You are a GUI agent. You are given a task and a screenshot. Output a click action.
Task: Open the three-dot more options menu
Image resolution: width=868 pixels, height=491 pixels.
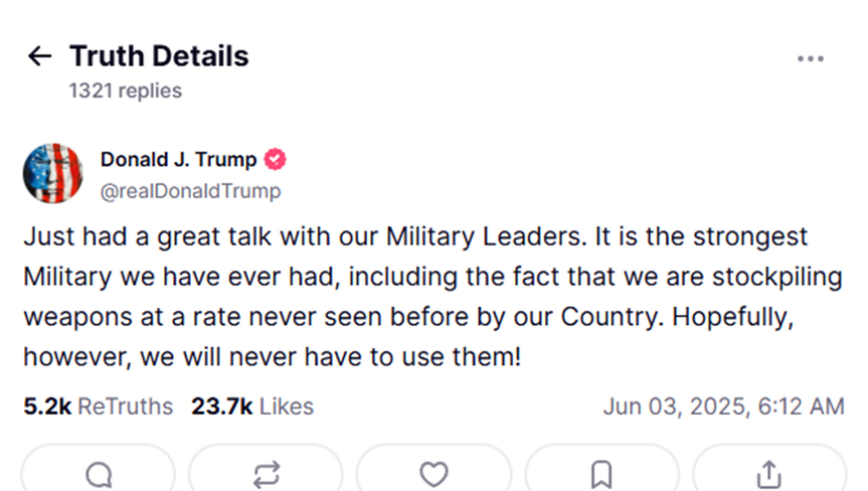coord(810,59)
